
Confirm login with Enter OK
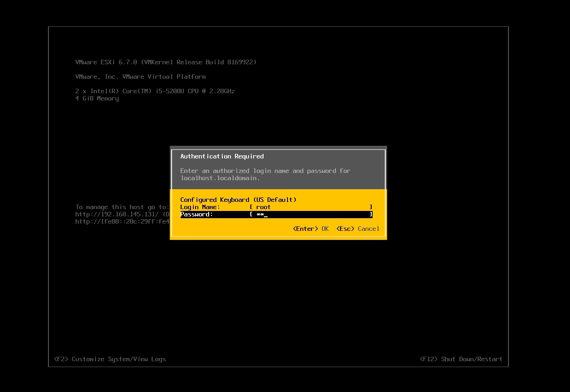pos(311,229)
